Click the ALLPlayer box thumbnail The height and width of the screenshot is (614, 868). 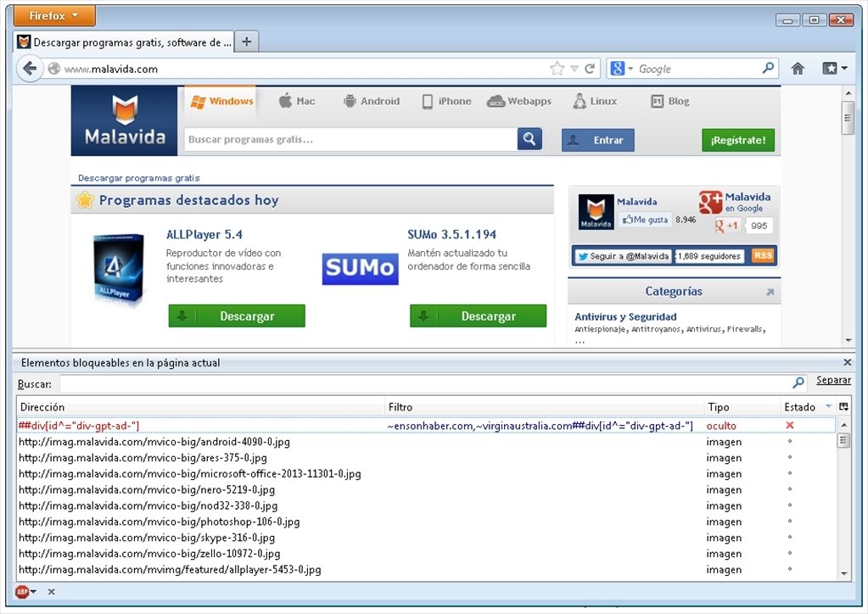[119, 268]
